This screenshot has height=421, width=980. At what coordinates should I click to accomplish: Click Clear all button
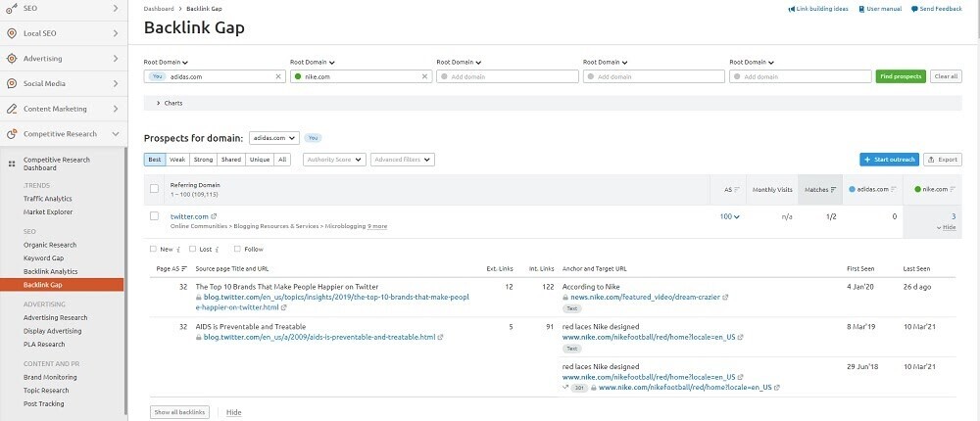click(946, 76)
